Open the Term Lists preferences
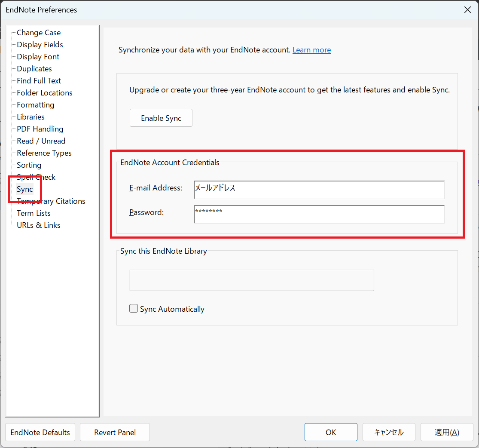Image resolution: width=479 pixels, height=448 pixels. [34, 213]
